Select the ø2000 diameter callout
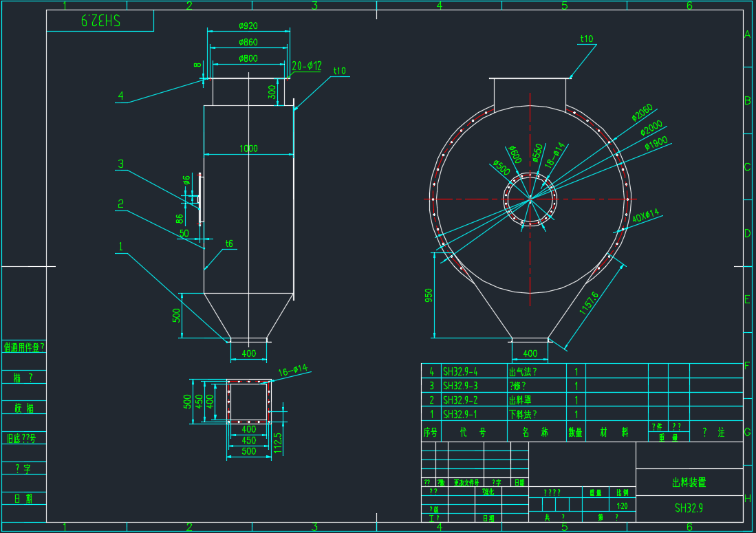The height and width of the screenshot is (533, 756). pyautogui.click(x=651, y=129)
